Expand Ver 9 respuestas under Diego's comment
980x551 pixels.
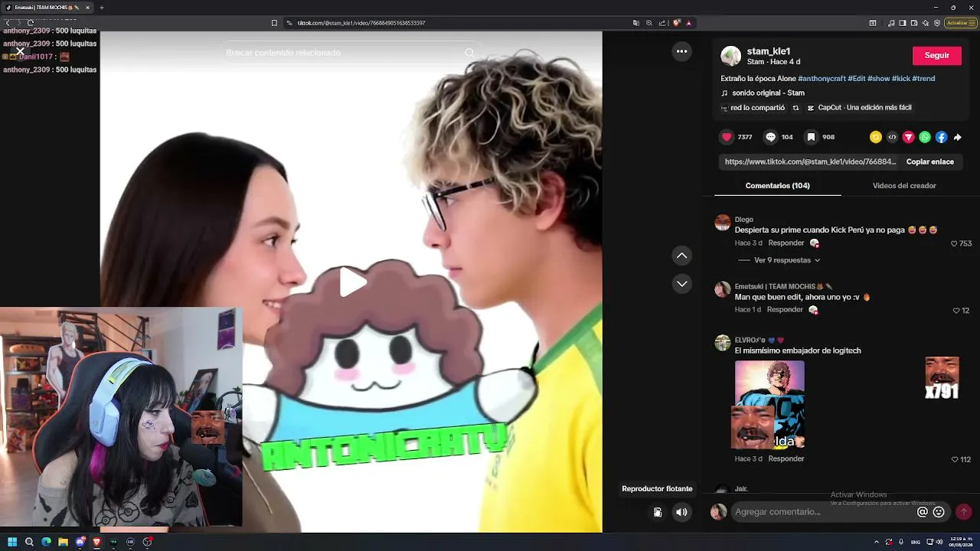[x=787, y=260]
